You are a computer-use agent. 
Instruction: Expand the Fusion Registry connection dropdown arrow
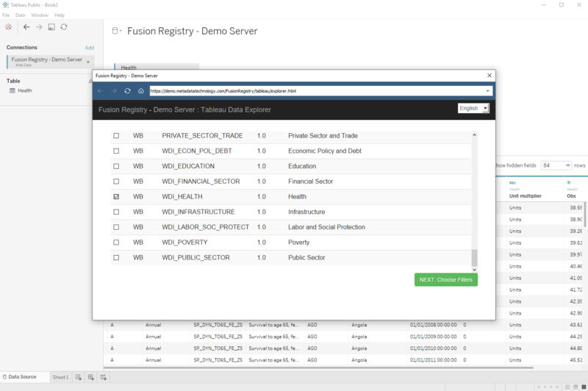tap(88, 62)
